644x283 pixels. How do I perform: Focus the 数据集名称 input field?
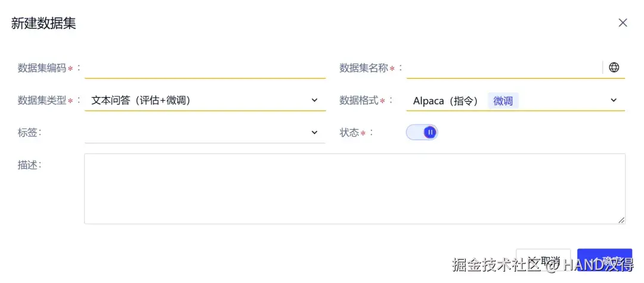504,68
